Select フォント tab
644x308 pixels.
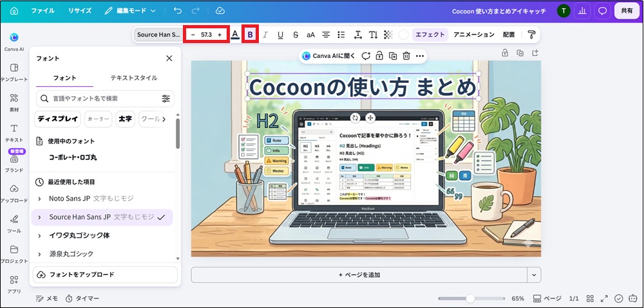tap(65, 78)
